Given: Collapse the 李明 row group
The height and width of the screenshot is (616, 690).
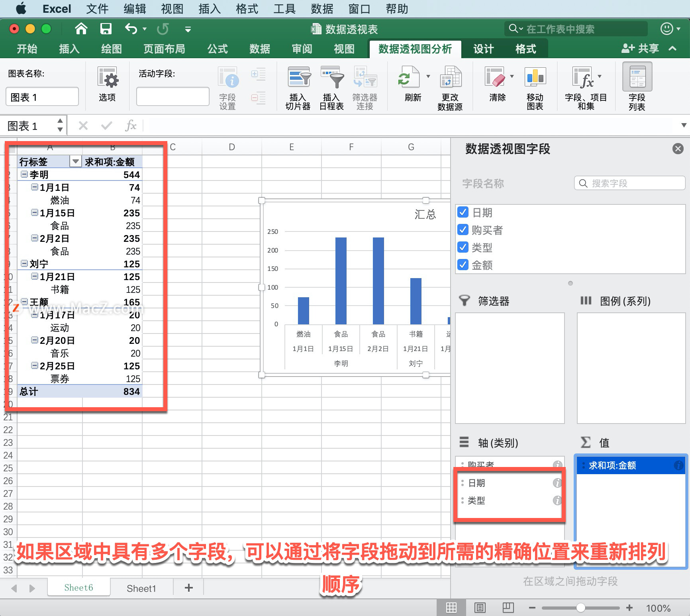Looking at the screenshot, I should pos(25,174).
